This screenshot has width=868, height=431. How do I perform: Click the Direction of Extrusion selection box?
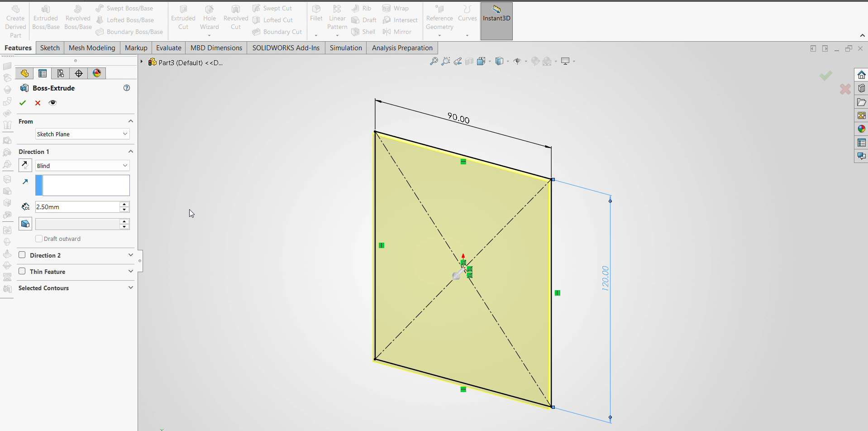82,186
